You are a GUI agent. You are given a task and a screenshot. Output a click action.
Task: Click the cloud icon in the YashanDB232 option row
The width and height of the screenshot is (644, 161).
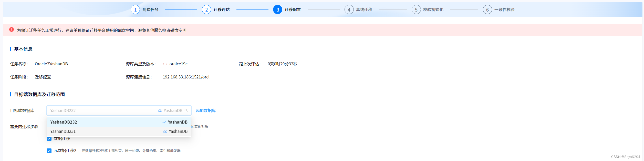(164, 122)
